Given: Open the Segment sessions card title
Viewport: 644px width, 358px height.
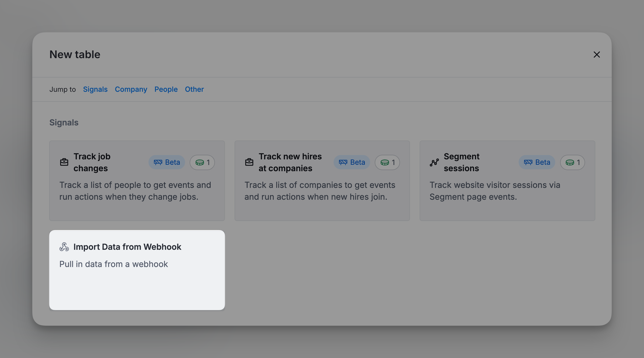Looking at the screenshot, I should (x=462, y=162).
